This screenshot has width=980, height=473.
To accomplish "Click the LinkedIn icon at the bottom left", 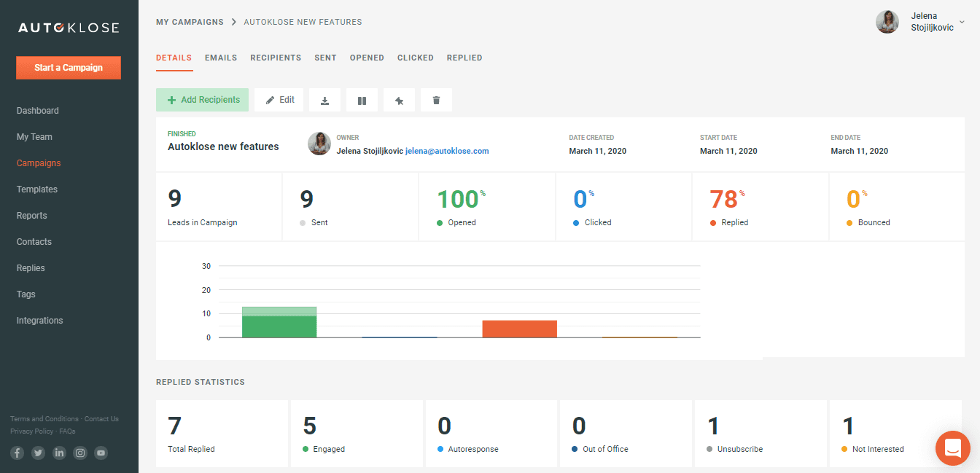I will [x=59, y=453].
